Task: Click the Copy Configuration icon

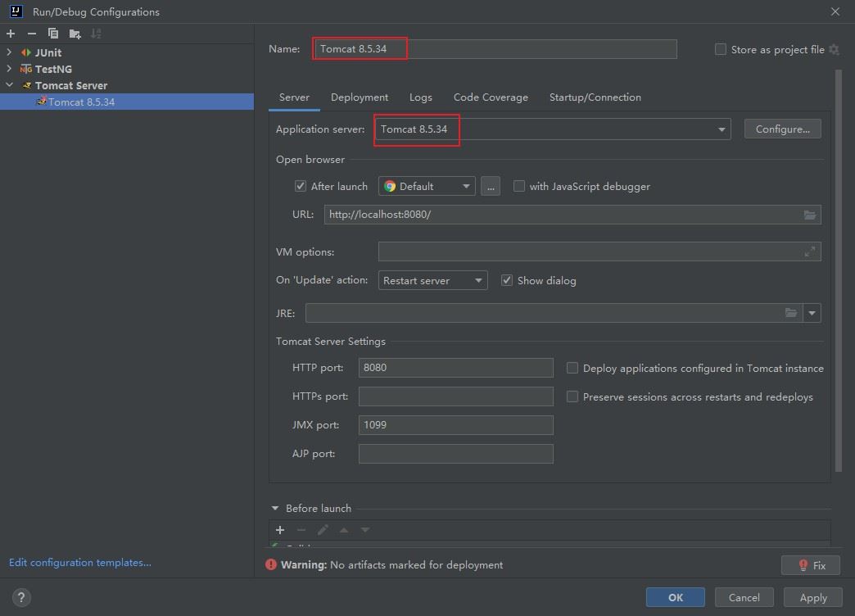Action: 53,34
